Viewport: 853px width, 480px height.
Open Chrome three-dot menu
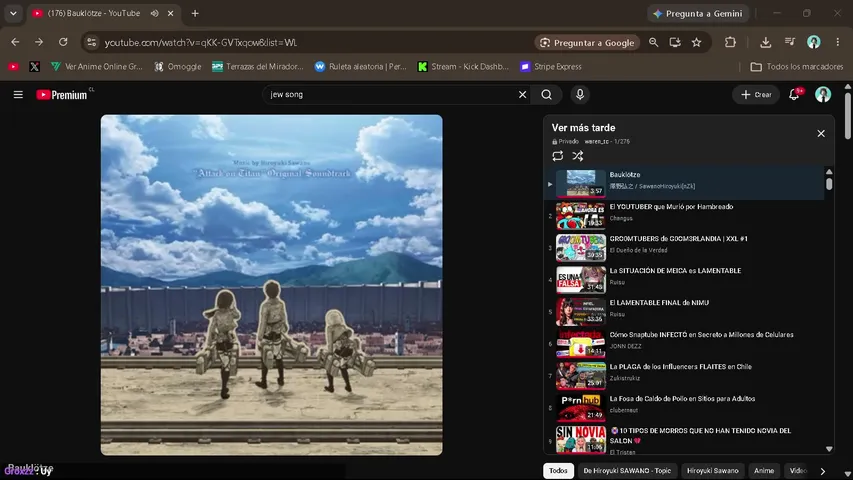[838, 42]
